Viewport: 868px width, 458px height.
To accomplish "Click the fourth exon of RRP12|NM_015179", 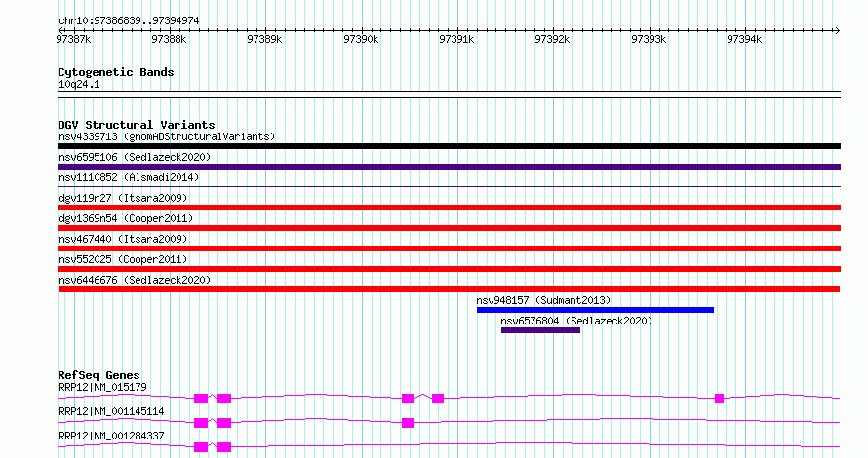I will (438, 399).
